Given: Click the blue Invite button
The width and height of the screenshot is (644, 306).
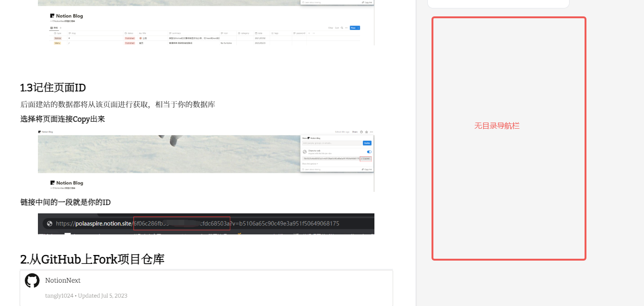Looking at the screenshot, I should pyautogui.click(x=367, y=143).
